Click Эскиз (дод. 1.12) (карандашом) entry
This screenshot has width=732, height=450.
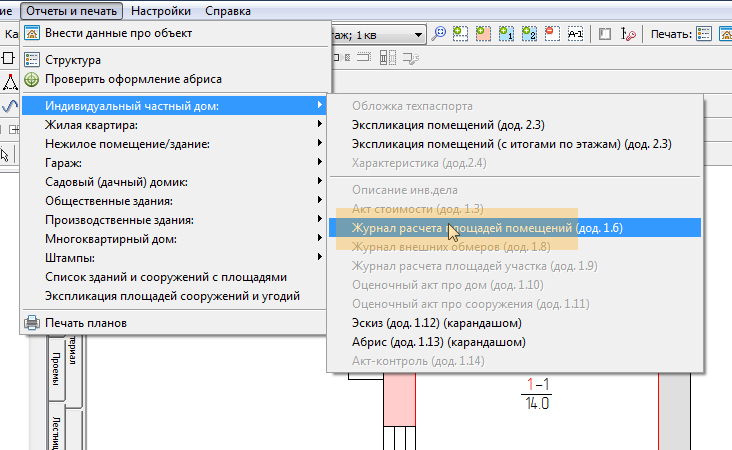point(437,323)
